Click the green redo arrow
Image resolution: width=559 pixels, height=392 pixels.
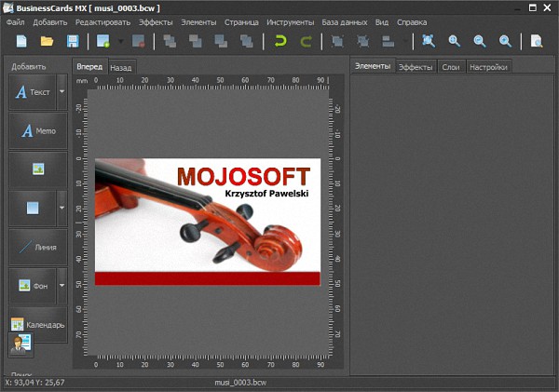[306, 41]
